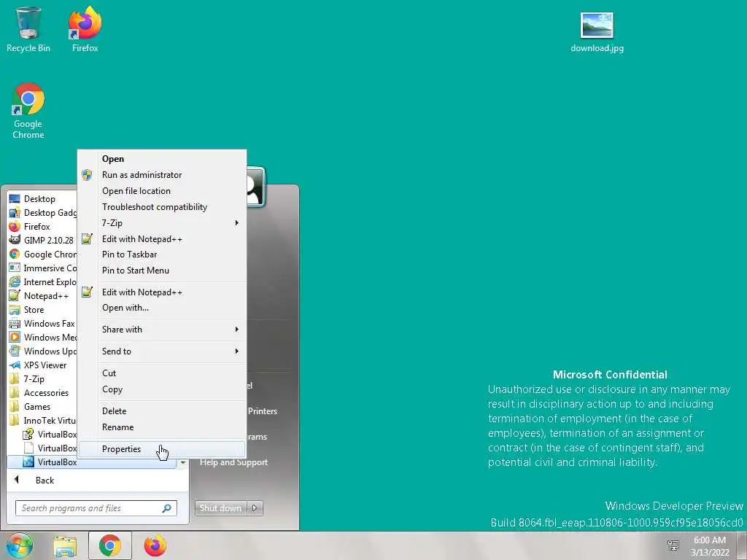Image resolution: width=747 pixels, height=560 pixels.
Task: Expand the 7-Zip submenu arrow
Action: [237, 223]
